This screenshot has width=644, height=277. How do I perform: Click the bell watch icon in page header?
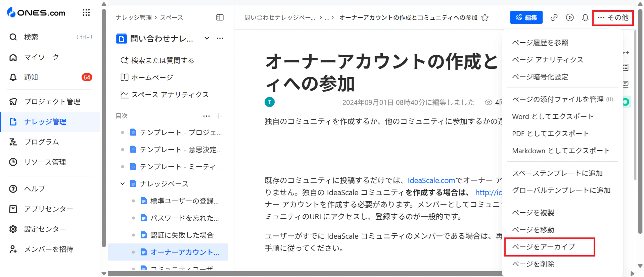point(585,17)
